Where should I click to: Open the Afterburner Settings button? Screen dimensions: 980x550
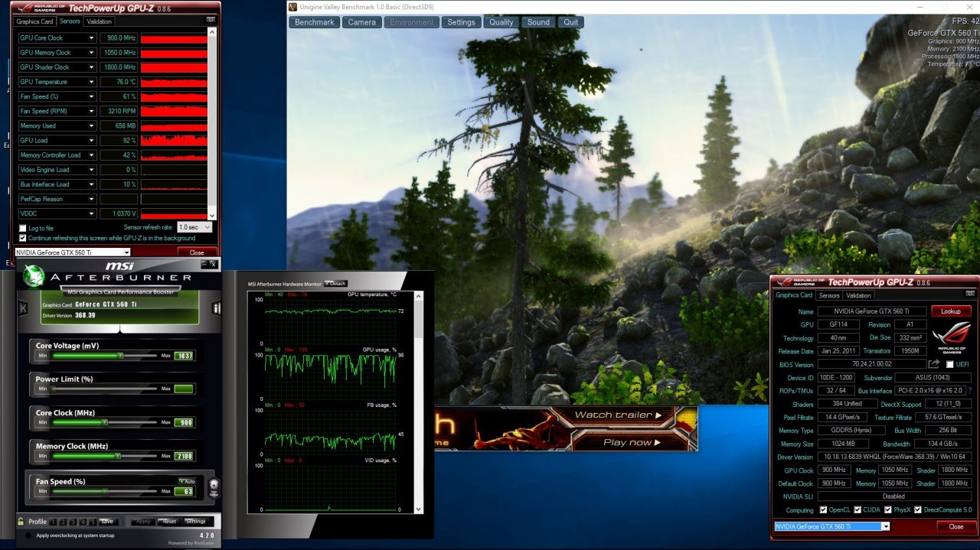point(196,522)
